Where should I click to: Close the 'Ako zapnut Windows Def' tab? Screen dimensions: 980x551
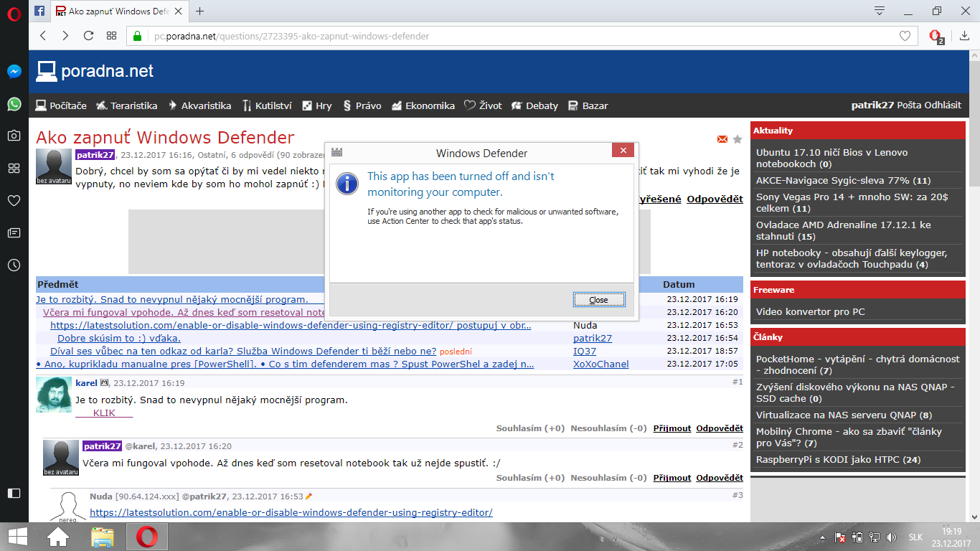coord(178,11)
